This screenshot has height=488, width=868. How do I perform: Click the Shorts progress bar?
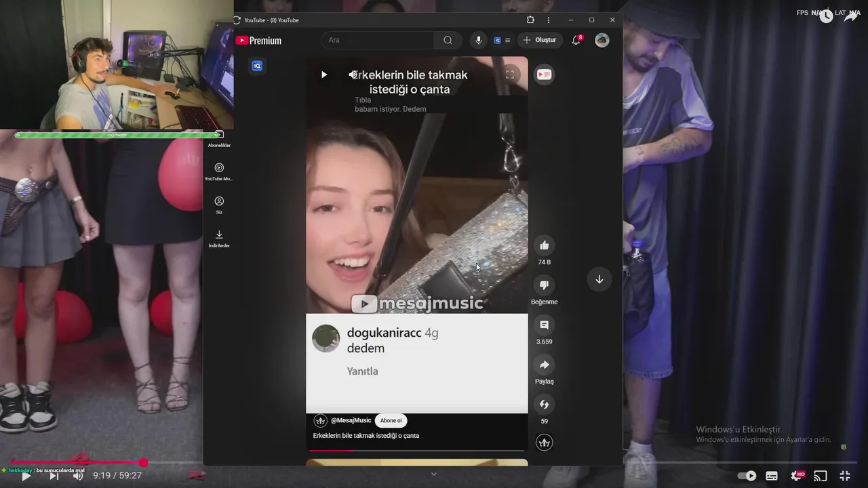416,450
